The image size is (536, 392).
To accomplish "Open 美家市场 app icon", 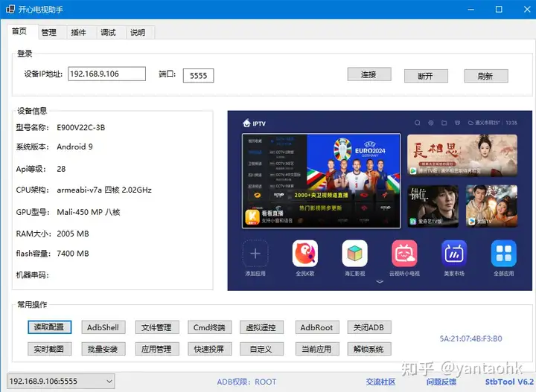I will click(x=454, y=254).
